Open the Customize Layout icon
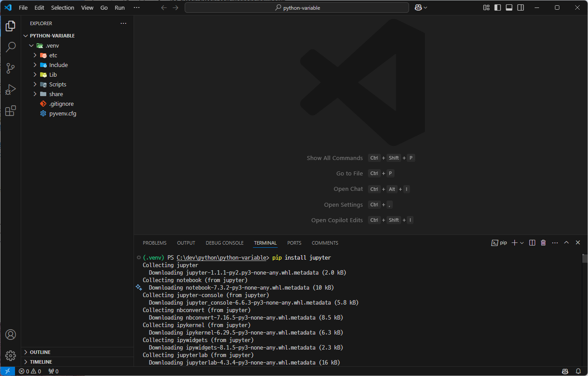 (x=486, y=7)
